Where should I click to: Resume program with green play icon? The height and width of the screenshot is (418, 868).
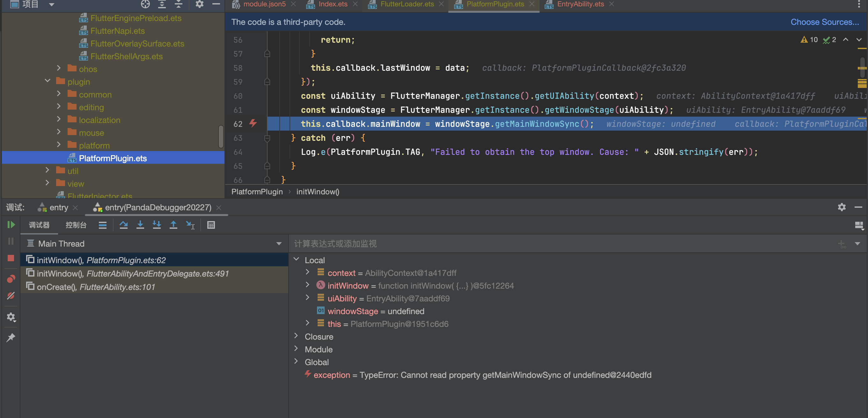pyautogui.click(x=11, y=225)
